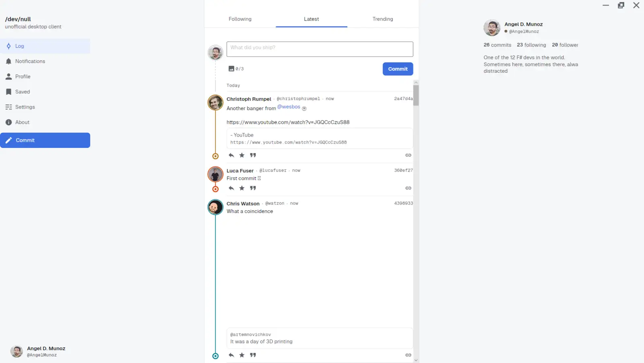Quote Luca Fuser's First commit post

click(253, 188)
